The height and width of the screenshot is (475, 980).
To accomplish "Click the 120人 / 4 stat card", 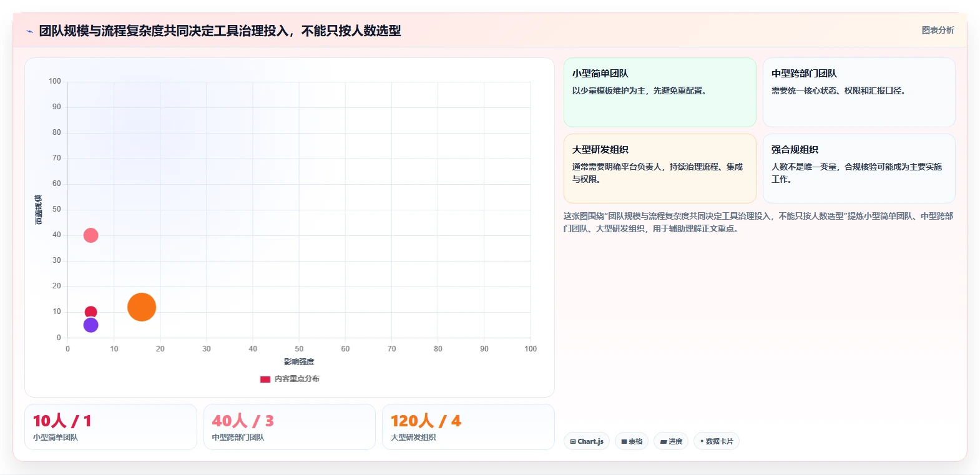I will point(468,427).
